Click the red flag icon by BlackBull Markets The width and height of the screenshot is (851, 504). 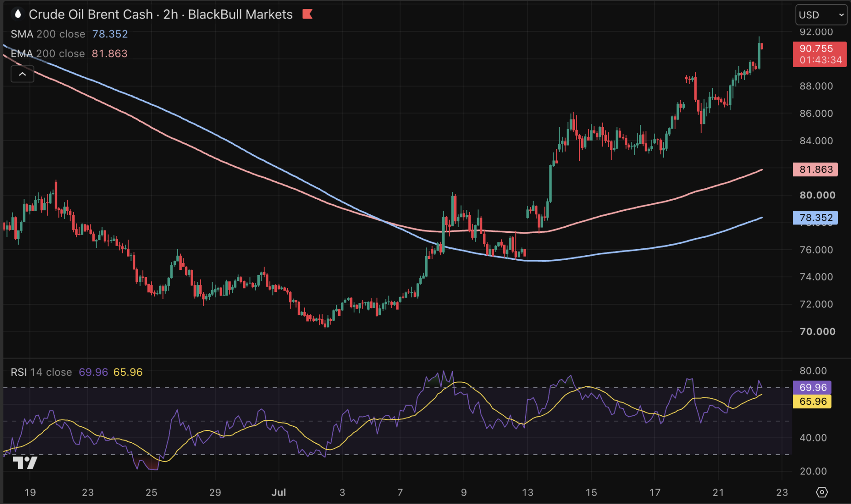(x=307, y=15)
